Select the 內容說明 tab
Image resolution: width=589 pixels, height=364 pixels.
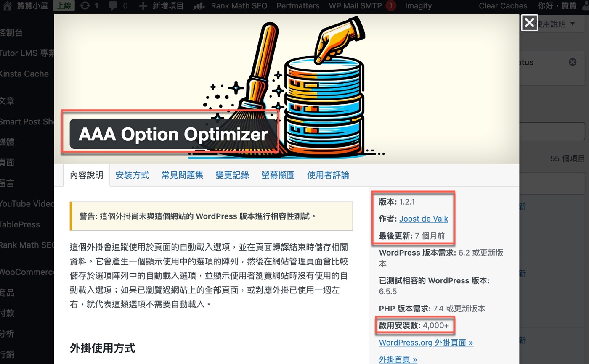(86, 175)
